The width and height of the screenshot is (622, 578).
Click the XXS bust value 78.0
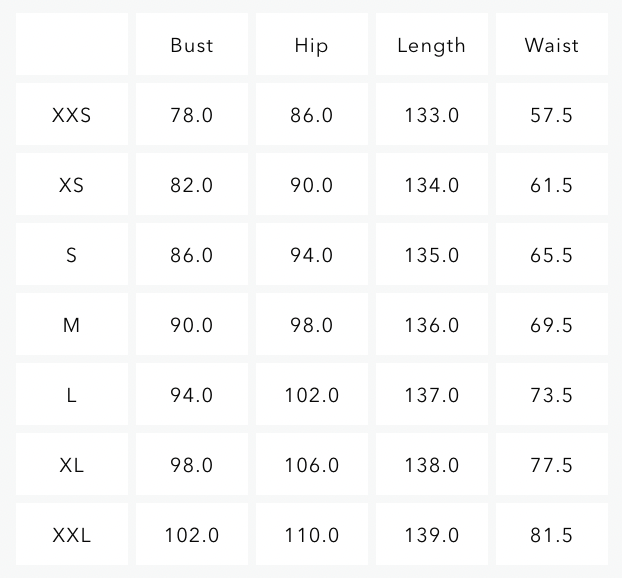(x=192, y=115)
